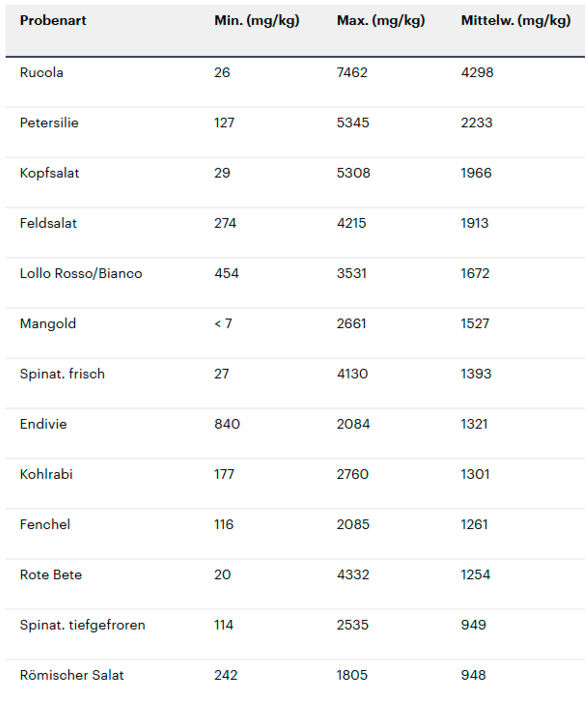
Task: Select Mangold's minimum value < 7
Action: pos(223,324)
